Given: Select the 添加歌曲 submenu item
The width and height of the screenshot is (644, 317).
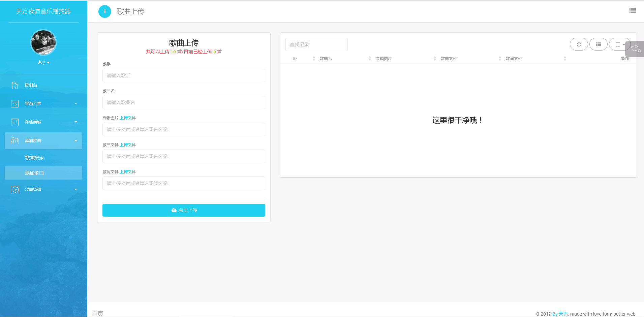Looking at the screenshot, I should [x=43, y=173].
